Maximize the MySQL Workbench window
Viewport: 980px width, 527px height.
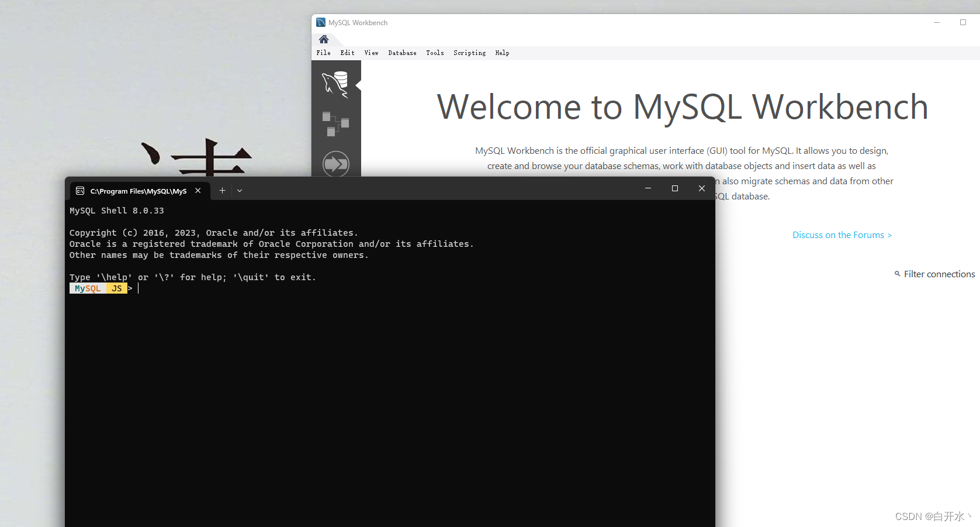[x=963, y=22]
